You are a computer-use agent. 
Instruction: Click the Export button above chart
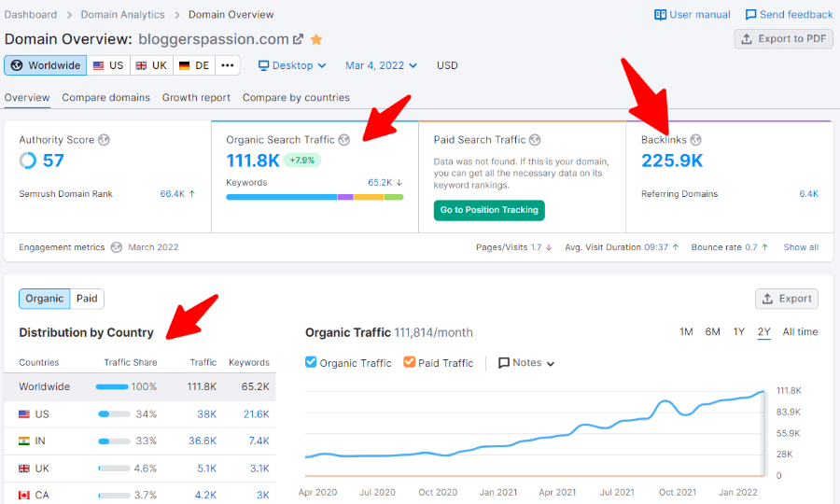click(787, 299)
